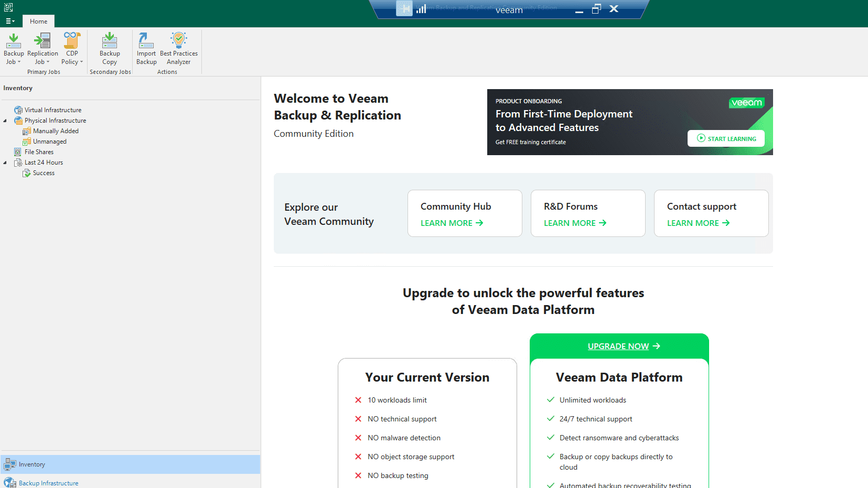
Task: Select the Manually Added label
Action: pos(56,131)
